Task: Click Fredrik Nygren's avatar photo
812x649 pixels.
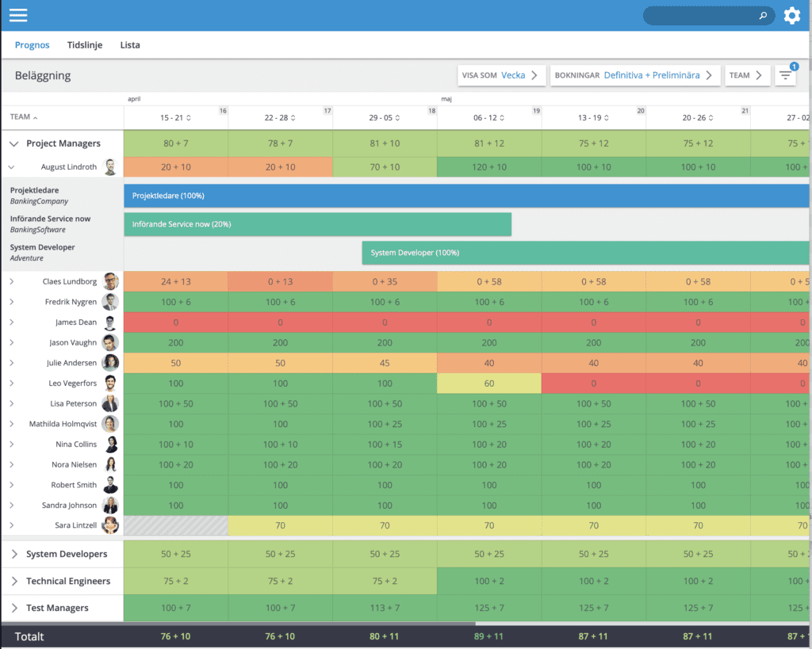Action: coord(110,302)
